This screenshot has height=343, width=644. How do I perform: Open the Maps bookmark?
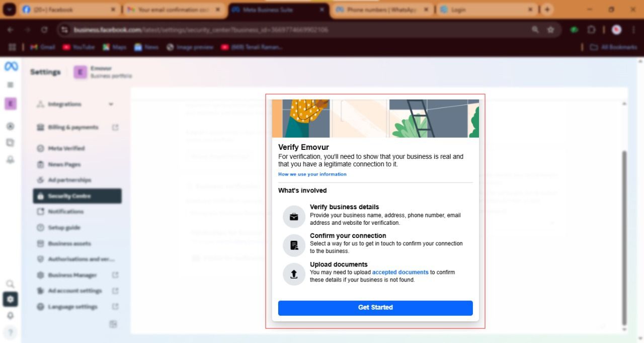pyautogui.click(x=114, y=47)
